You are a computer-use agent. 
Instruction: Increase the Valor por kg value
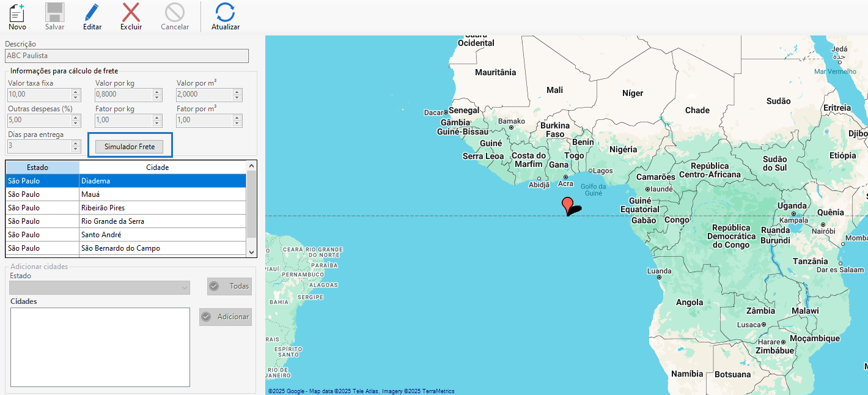click(x=157, y=92)
